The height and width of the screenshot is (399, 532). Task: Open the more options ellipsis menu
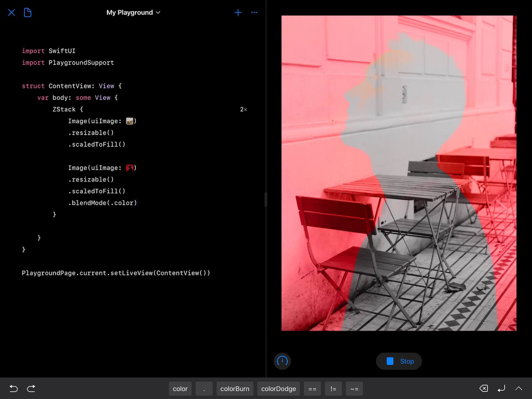(254, 12)
